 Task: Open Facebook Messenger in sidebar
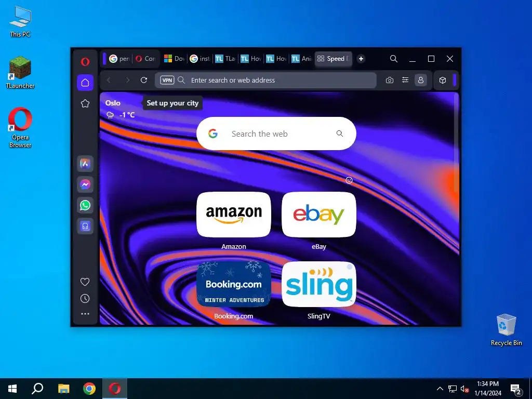pos(85,184)
